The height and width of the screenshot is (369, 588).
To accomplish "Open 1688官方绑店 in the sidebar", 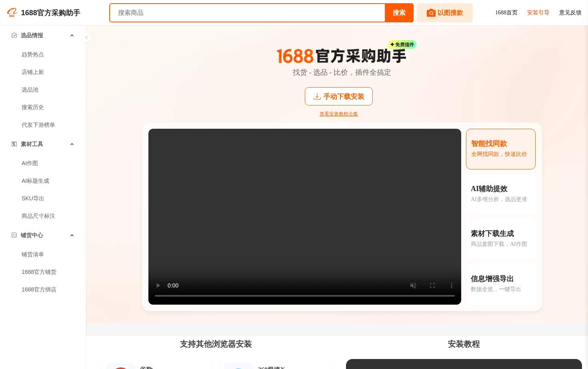I will point(39,289).
